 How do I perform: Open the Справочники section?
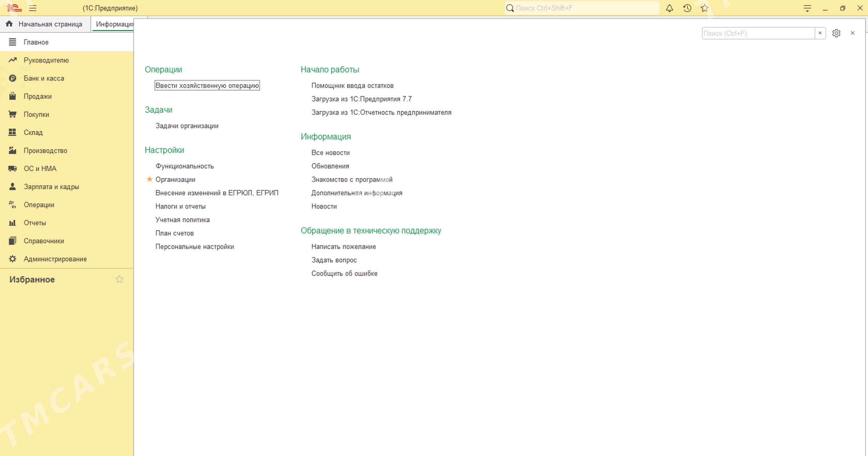[67, 241]
